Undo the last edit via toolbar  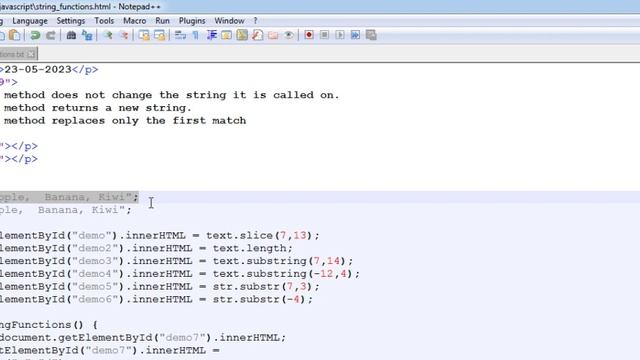35,36
